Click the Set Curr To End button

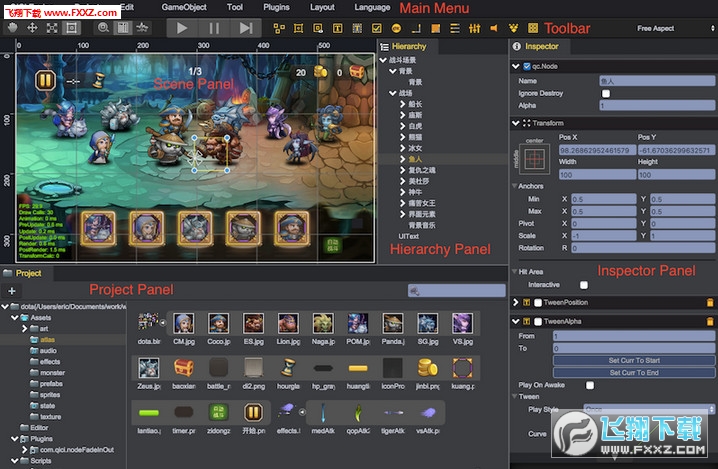point(634,372)
